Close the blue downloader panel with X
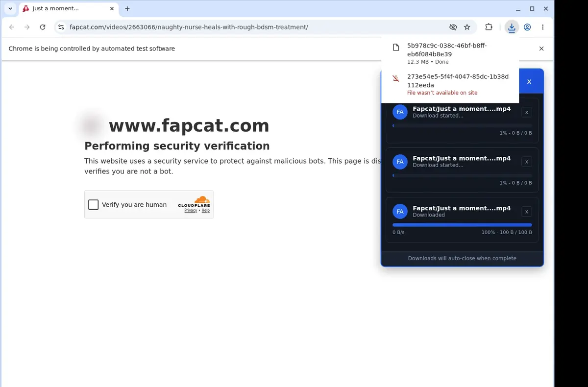 [x=529, y=82]
